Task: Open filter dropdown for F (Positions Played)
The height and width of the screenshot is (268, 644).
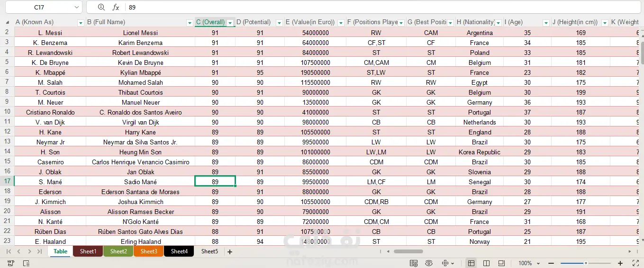Action: tap(401, 23)
